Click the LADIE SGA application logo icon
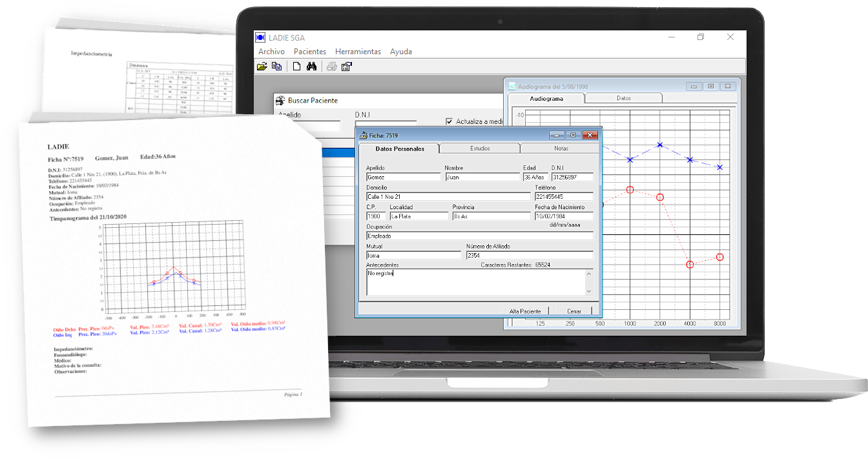Screen dimensions: 868x459 (260, 38)
